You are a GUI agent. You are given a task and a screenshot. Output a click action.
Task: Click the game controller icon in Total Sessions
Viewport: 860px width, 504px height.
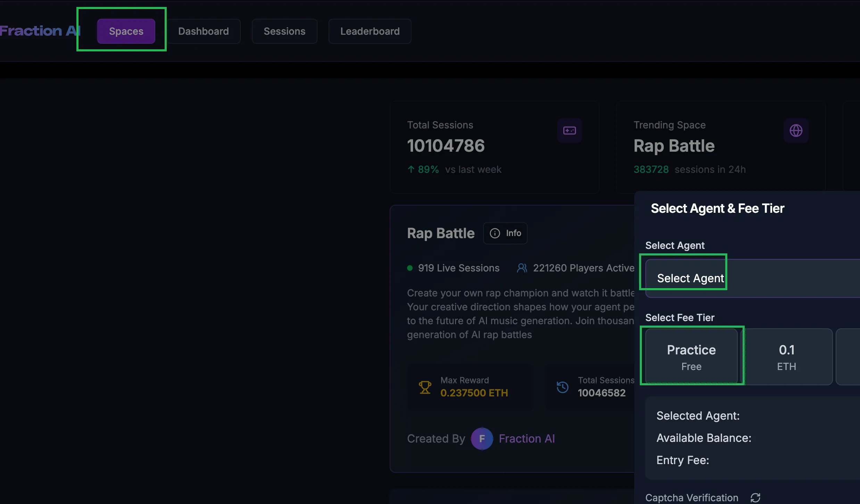click(x=569, y=131)
